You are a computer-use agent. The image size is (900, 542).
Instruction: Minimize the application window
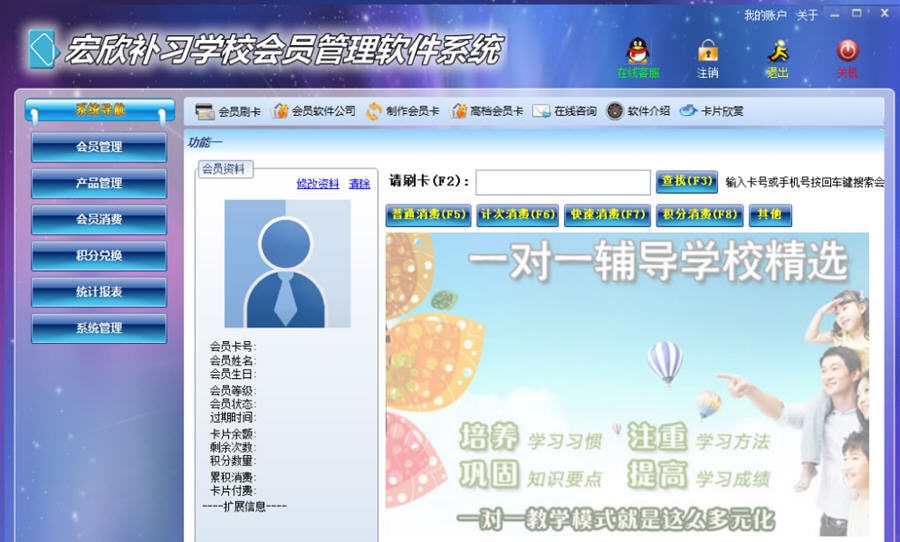pyautogui.click(x=835, y=14)
